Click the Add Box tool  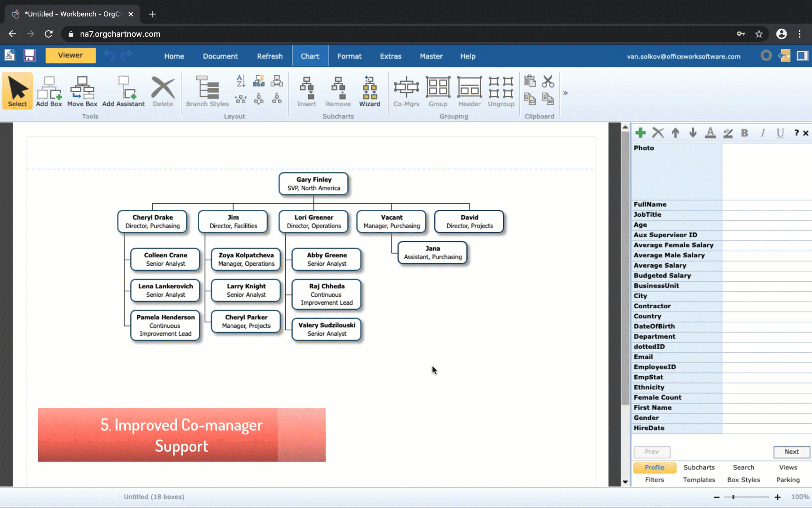pyautogui.click(x=49, y=92)
